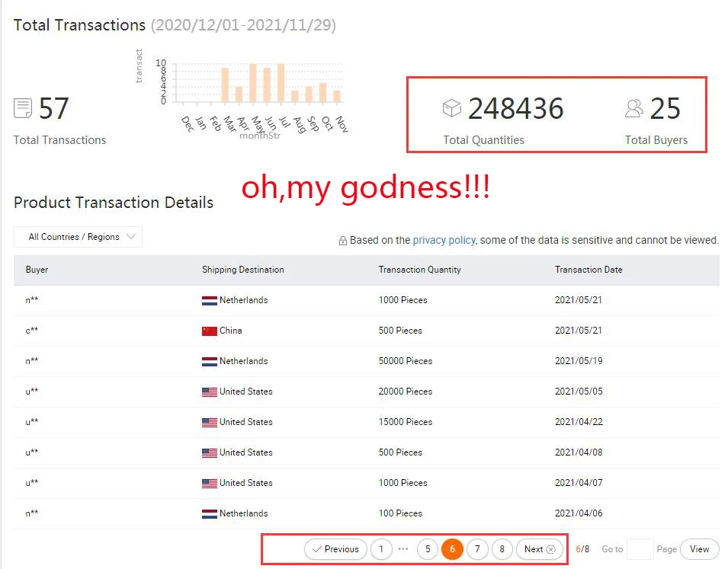Click the date 2021/05/19

[x=579, y=361]
